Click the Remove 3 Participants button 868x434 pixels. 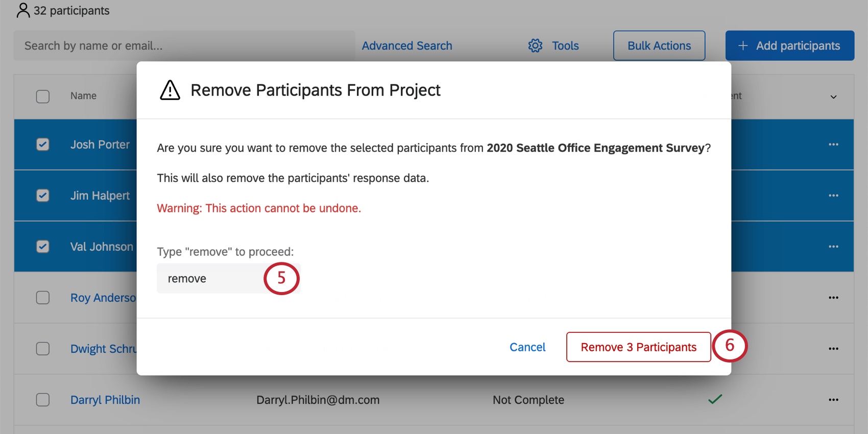[638, 347]
